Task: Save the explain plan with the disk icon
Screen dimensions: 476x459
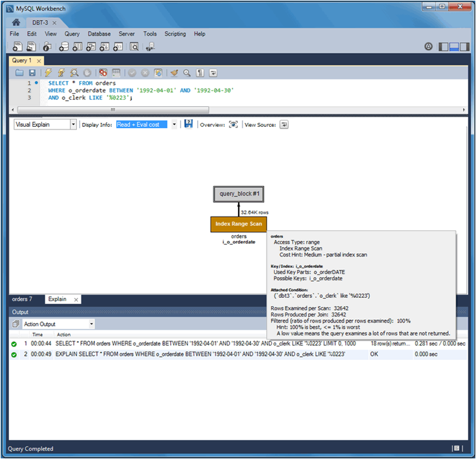Action: [x=188, y=124]
